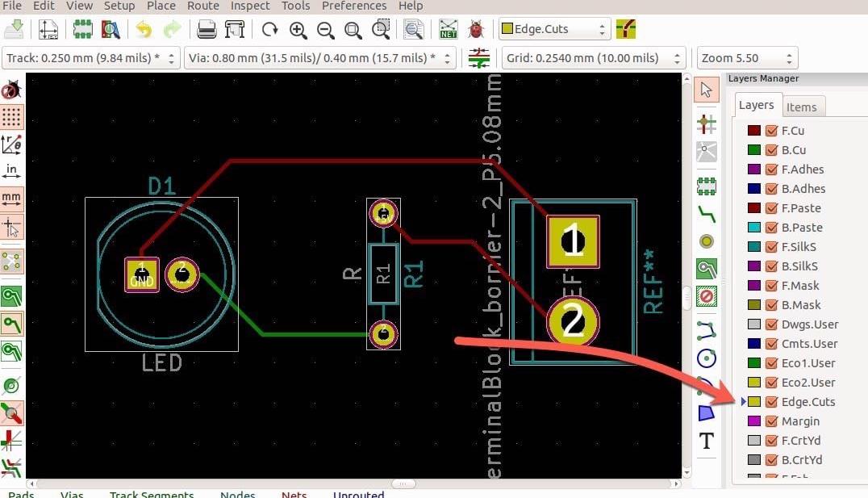This screenshot has width=868, height=498.
Task: Select the Route tracks tool
Action: 707,214
